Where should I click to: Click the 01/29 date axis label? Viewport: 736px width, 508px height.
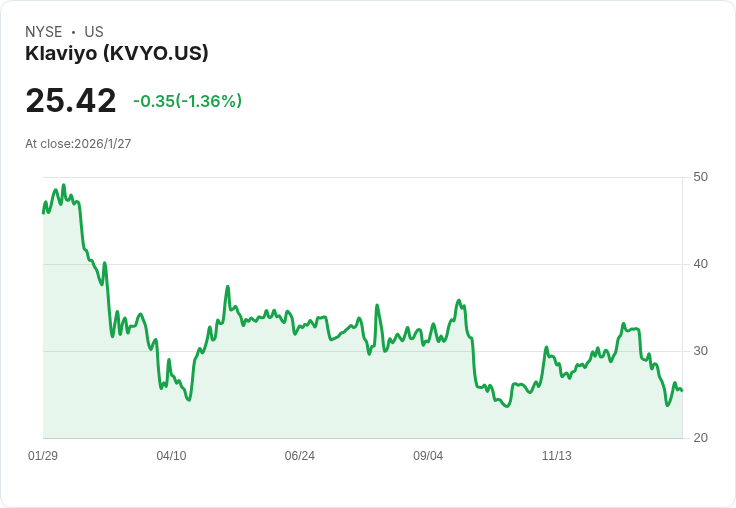coord(43,456)
